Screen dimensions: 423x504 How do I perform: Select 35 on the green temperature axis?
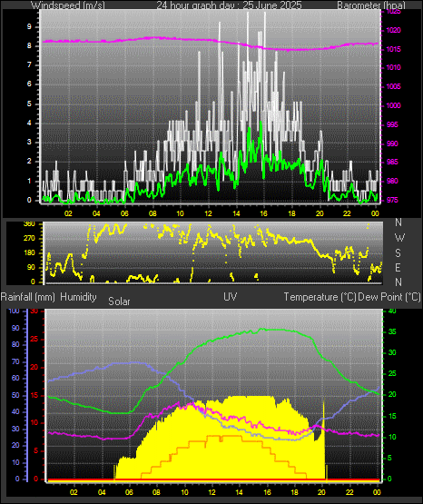(x=392, y=332)
